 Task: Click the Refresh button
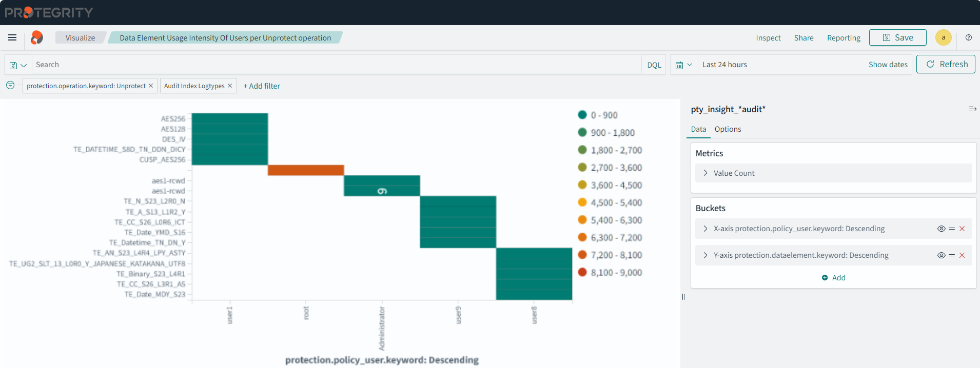pyautogui.click(x=946, y=64)
